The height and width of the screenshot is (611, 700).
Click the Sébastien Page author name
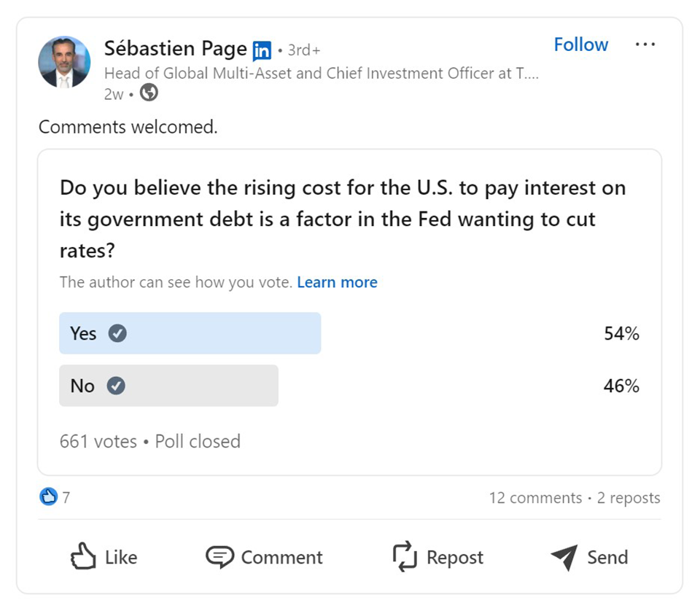175,49
